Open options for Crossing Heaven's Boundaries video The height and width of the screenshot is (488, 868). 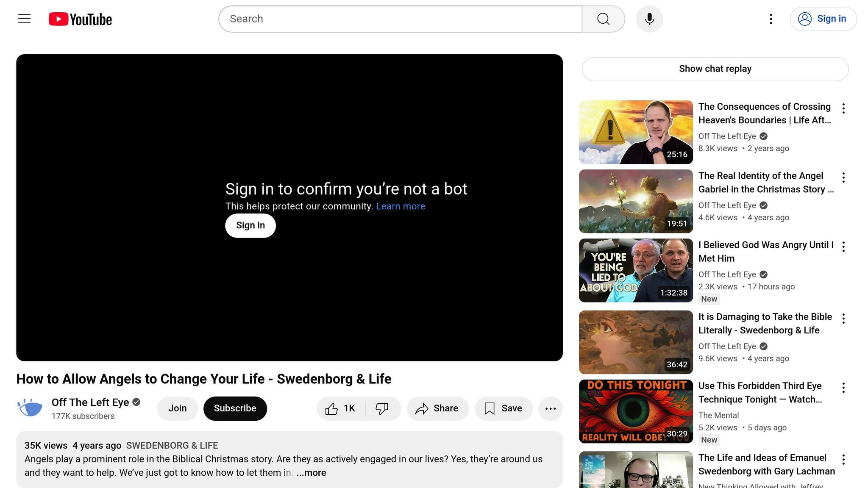(x=843, y=108)
